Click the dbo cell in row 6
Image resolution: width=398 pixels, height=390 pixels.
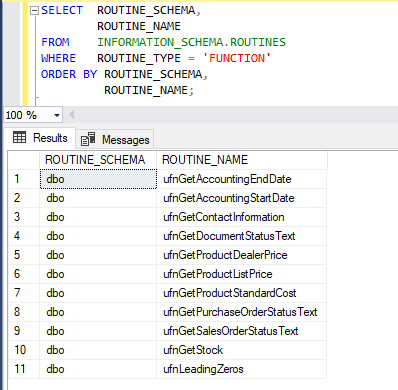click(98, 274)
